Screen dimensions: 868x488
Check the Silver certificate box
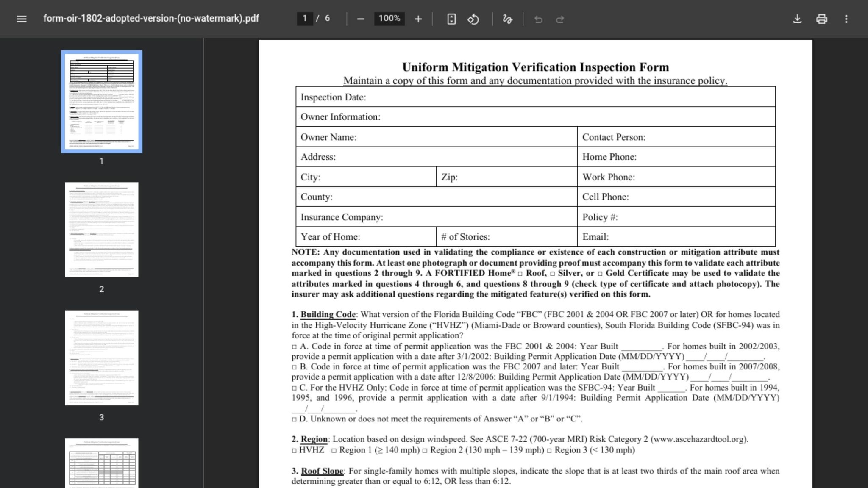coord(552,274)
